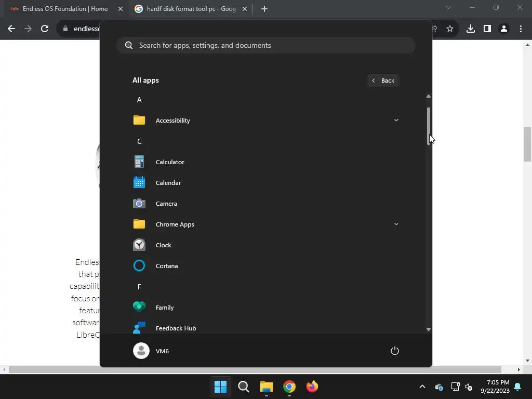
Task: Open File Explorer from the taskbar
Action: click(267, 387)
